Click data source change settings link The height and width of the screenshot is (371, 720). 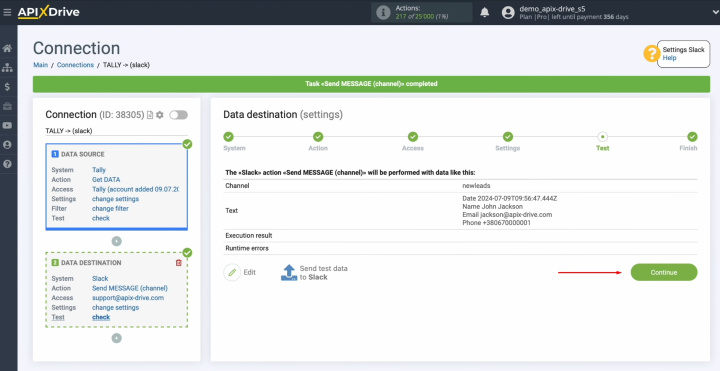(x=115, y=199)
